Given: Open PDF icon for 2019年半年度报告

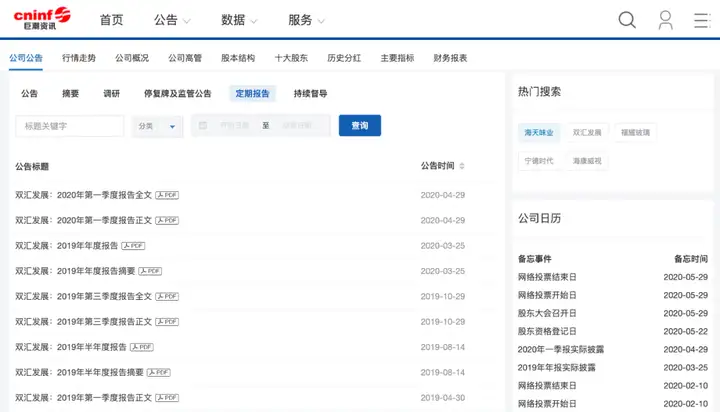Looking at the screenshot, I should point(142,347).
